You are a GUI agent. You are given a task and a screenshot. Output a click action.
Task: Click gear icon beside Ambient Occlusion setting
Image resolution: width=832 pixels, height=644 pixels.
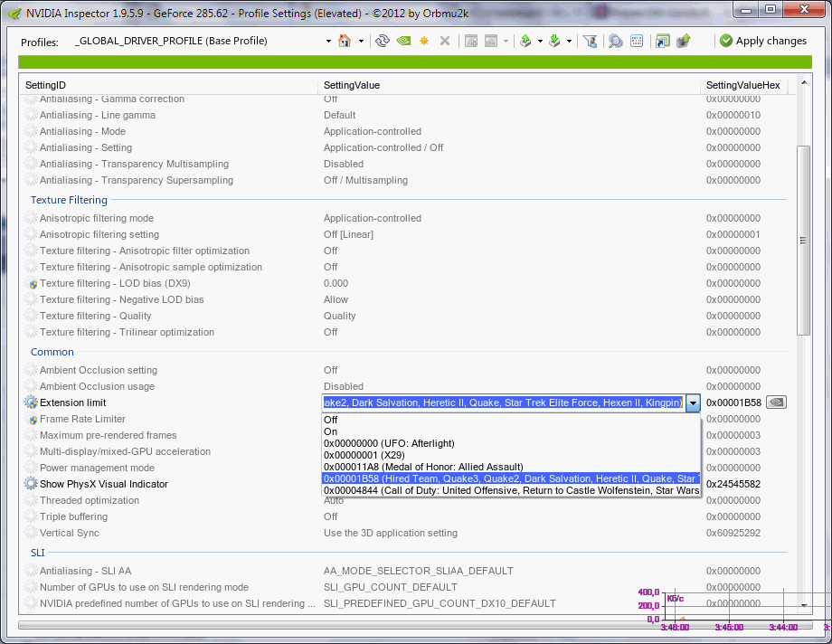pyautogui.click(x=31, y=370)
